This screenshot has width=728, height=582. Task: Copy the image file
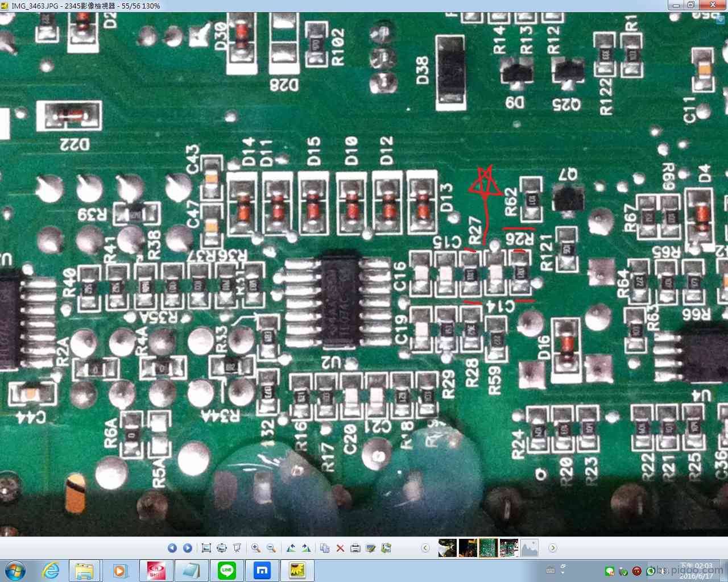[325, 548]
